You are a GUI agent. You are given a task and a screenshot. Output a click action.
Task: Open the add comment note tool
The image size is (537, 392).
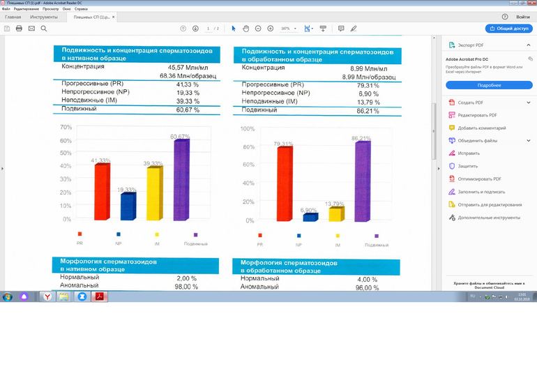click(341, 29)
